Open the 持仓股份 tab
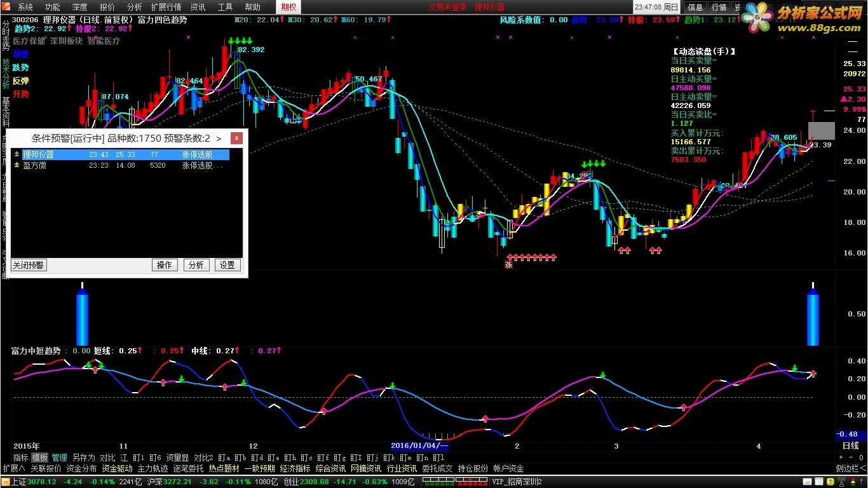The width and height of the screenshot is (868, 488). coord(473,468)
